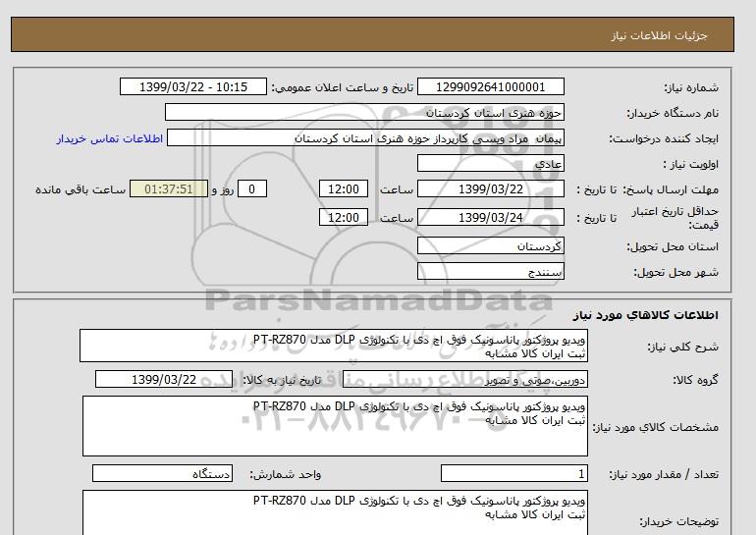Click the unit of measure field دستگاه
This screenshot has width=756, height=535.
click(x=162, y=474)
